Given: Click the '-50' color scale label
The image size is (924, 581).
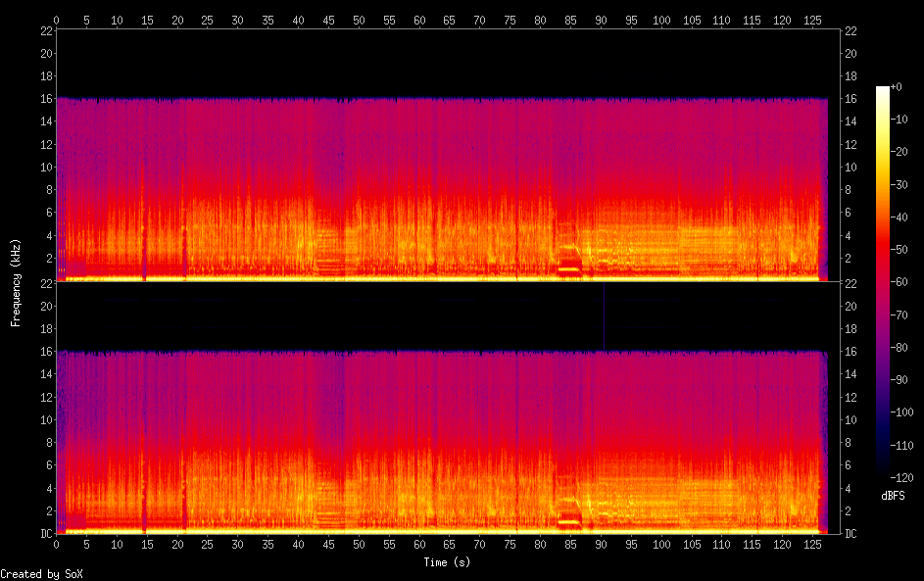Looking at the screenshot, I should [x=900, y=250].
